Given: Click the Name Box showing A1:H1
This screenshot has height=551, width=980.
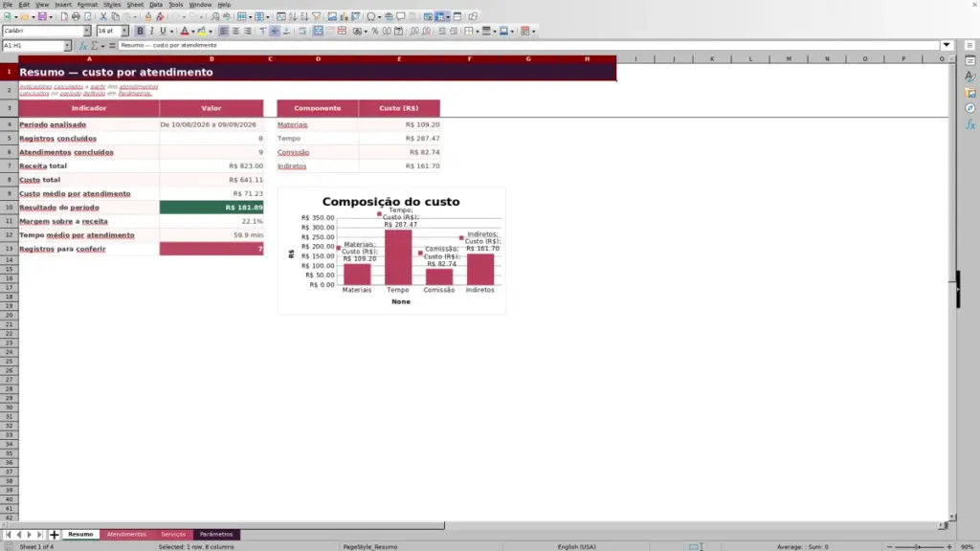Looking at the screenshot, I should (x=33, y=46).
